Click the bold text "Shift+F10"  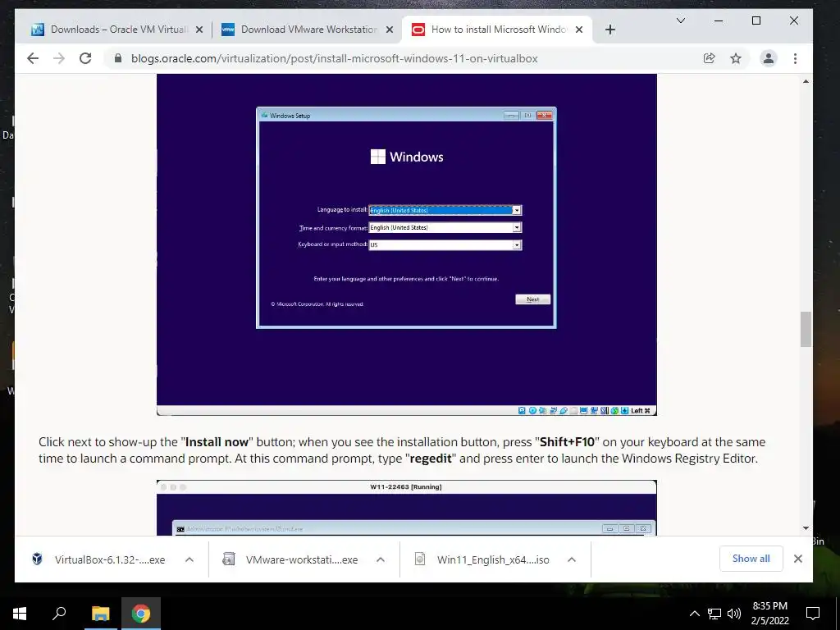pyautogui.click(x=568, y=442)
